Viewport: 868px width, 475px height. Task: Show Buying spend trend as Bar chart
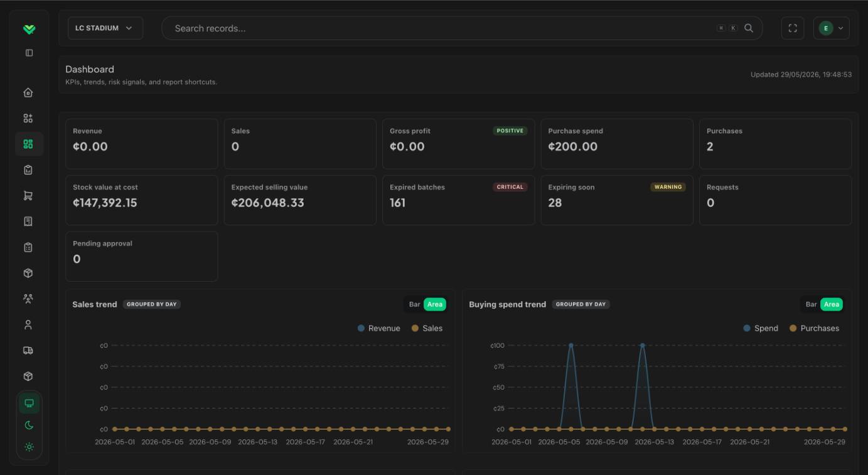(812, 304)
